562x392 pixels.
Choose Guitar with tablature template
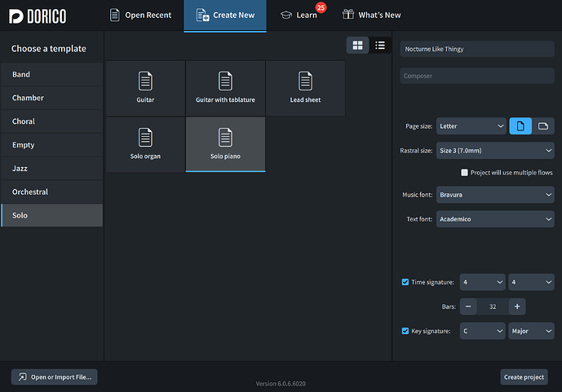pos(225,88)
